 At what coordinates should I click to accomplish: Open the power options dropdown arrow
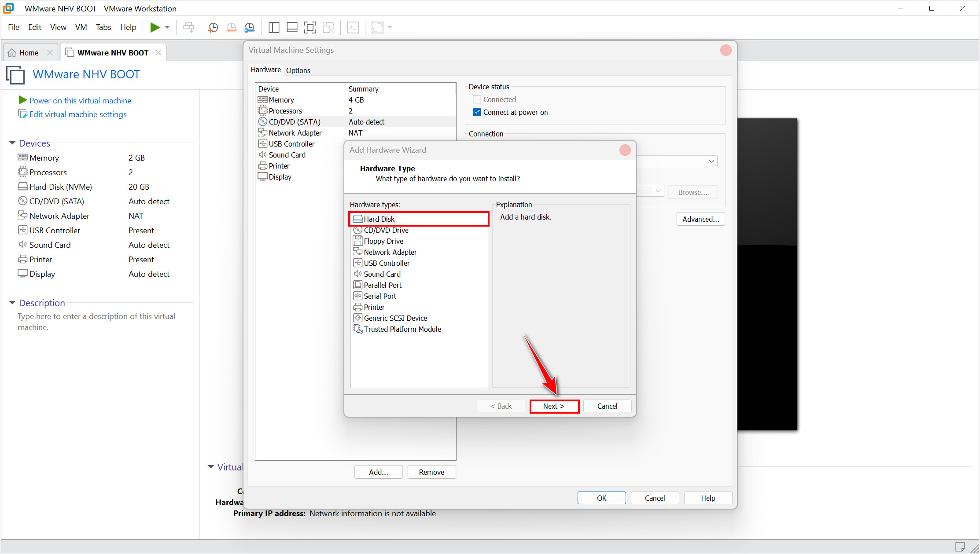167,27
